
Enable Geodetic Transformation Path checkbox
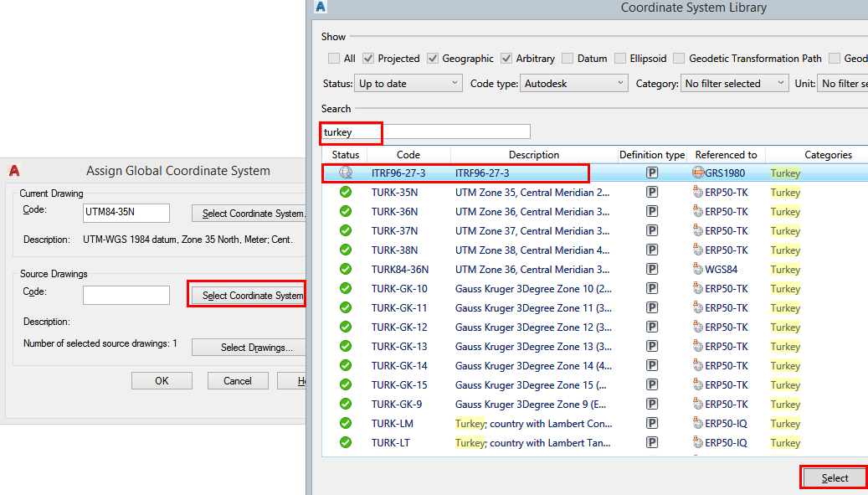pos(679,58)
